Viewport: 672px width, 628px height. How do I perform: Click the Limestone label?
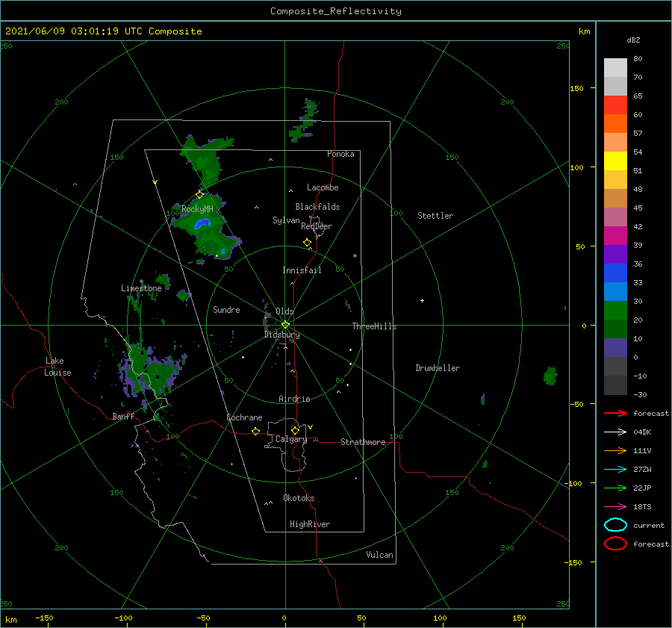(x=141, y=288)
